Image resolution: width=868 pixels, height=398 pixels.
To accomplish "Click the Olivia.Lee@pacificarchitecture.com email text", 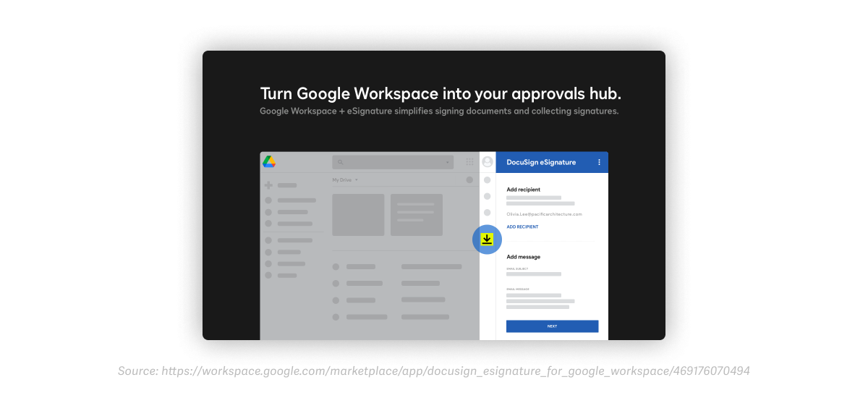I will coord(544,214).
